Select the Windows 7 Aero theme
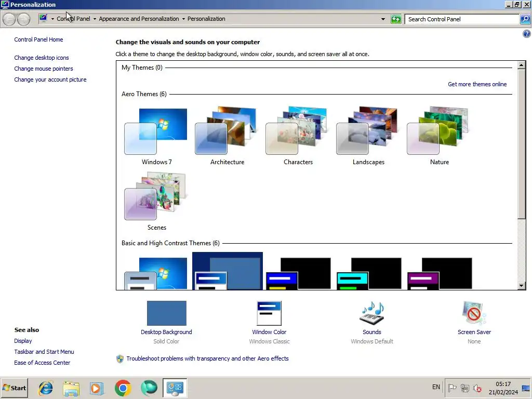 [x=156, y=136]
